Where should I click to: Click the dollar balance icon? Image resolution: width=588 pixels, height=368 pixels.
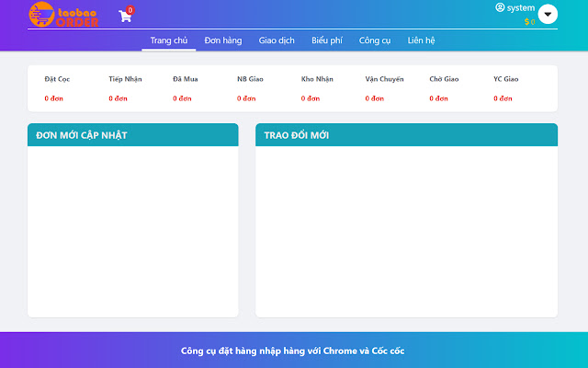pyautogui.click(x=526, y=22)
